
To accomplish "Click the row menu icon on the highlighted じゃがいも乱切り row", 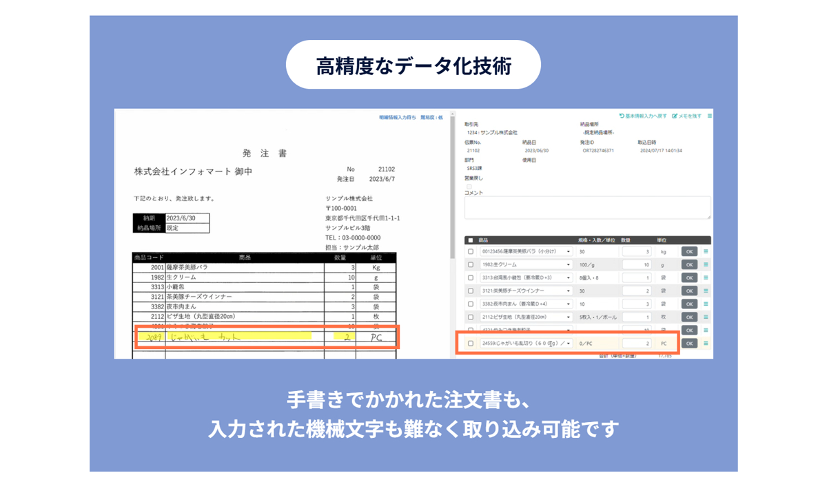I will 705,343.
